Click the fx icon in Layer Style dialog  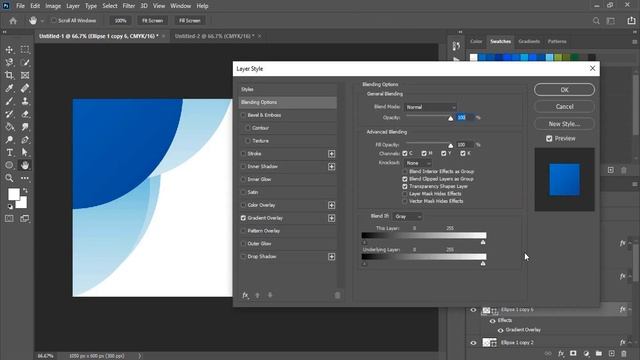coord(245,295)
